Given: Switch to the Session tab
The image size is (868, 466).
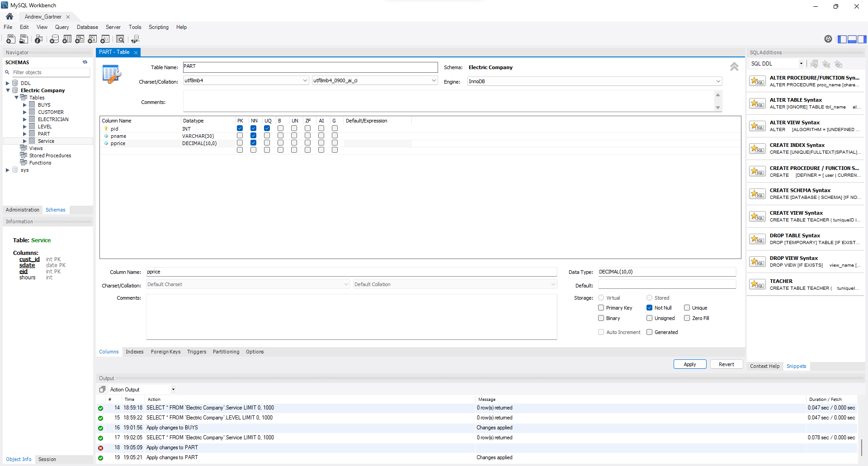Looking at the screenshot, I should (47, 459).
